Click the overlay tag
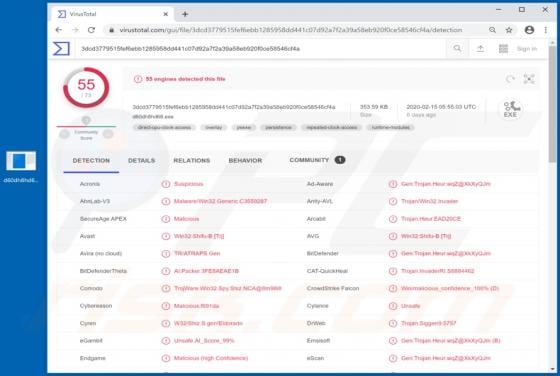Image resolution: width=560 pixels, height=376 pixels. click(214, 127)
